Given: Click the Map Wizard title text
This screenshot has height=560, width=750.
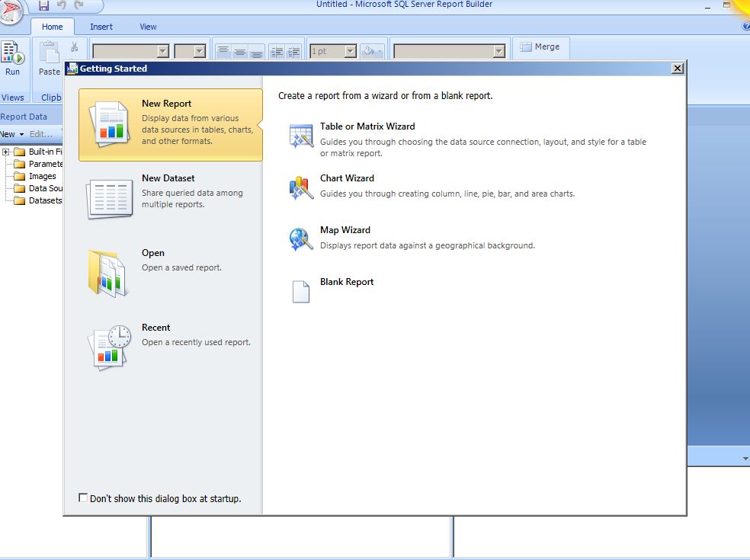Looking at the screenshot, I should pyautogui.click(x=345, y=230).
